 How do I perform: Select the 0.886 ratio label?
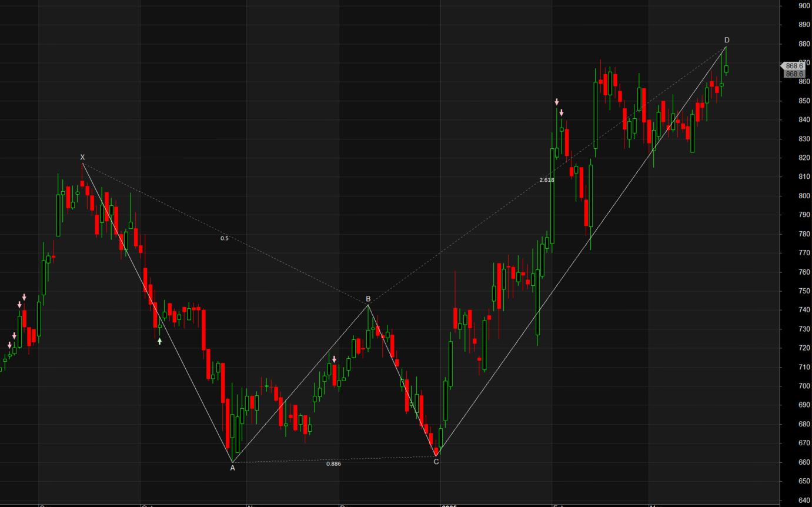pos(333,463)
